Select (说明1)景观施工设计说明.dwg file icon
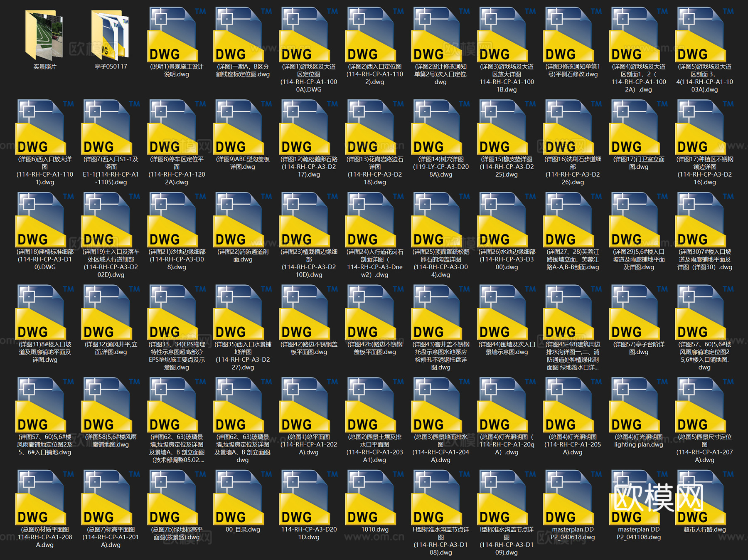 [x=173, y=34]
